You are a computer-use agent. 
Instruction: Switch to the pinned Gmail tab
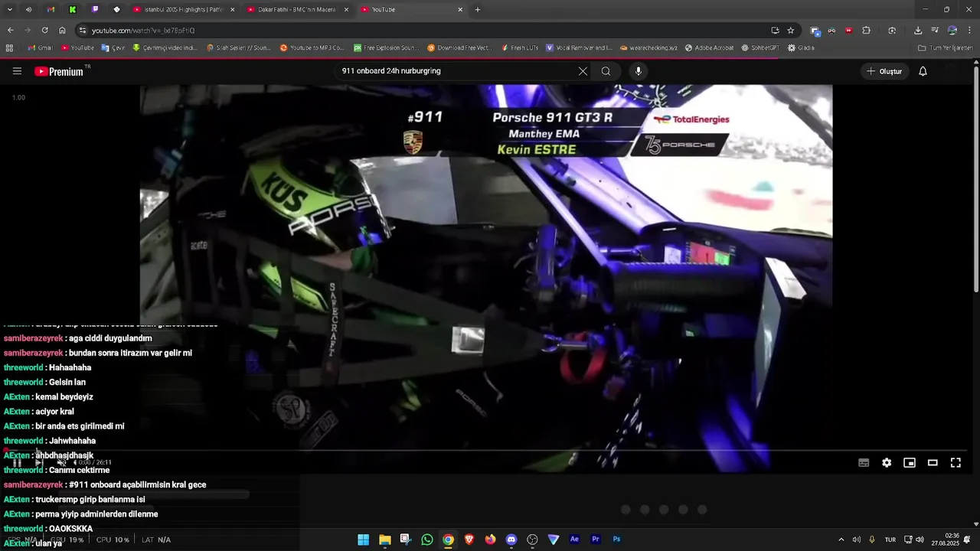tap(51, 9)
